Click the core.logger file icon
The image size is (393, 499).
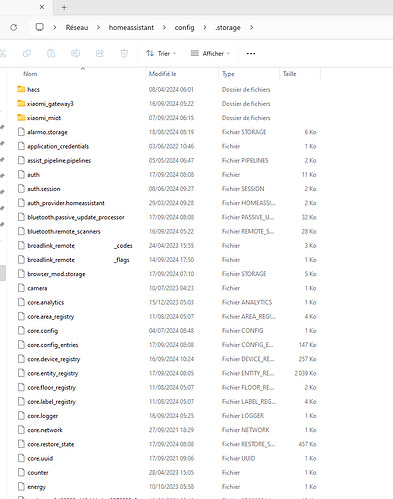[x=21, y=416]
